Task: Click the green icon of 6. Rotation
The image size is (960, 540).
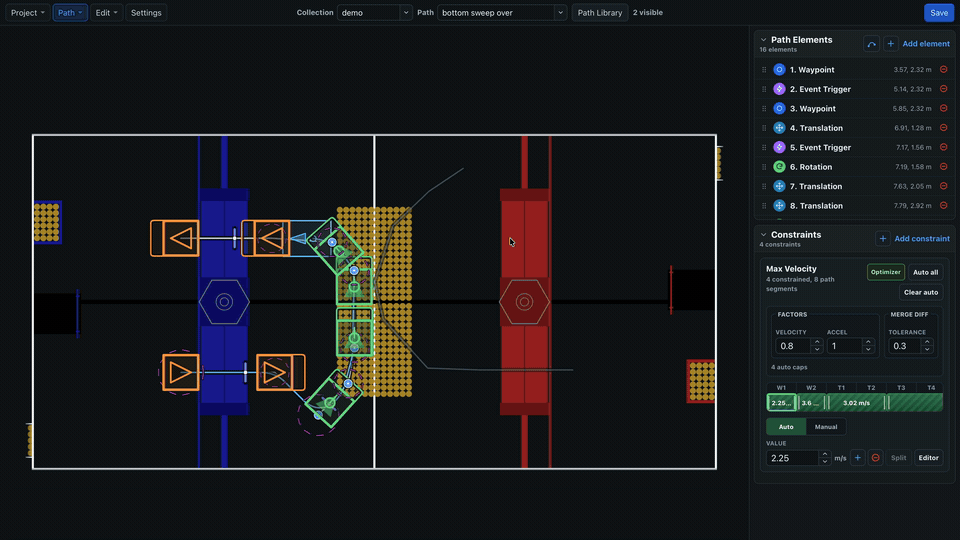Action: click(x=779, y=167)
